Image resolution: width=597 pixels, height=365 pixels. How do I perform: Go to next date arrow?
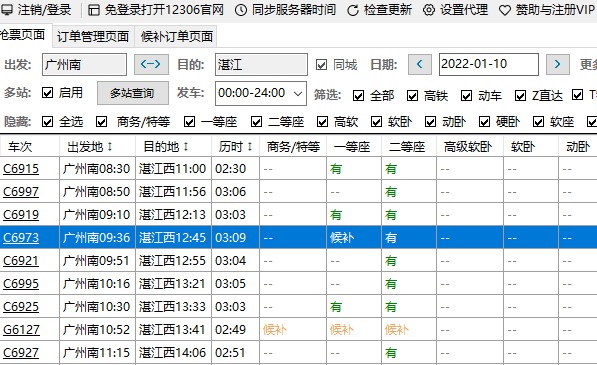[x=557, y=64]
